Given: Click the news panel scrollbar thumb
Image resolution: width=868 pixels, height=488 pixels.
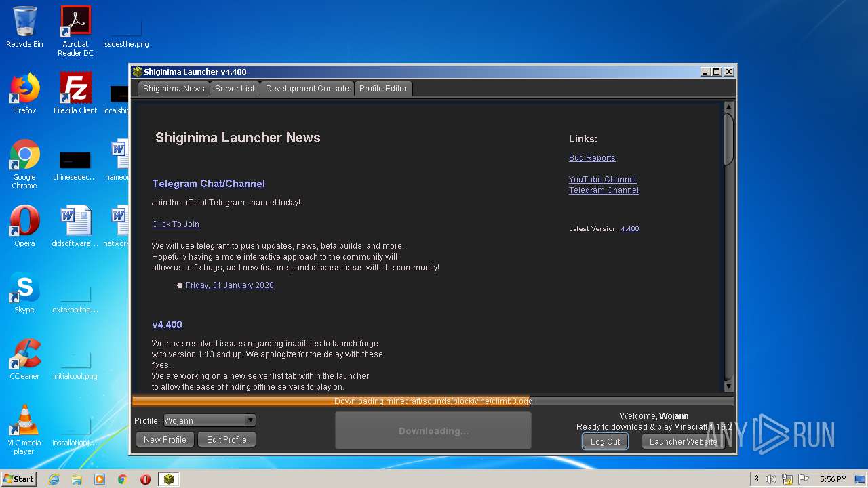Looking at the screenshot, I should (729, 139).
